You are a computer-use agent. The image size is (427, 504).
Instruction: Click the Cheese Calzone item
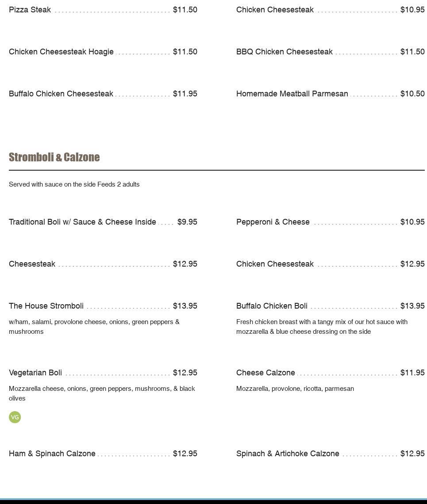pyautogui.click(x=265, y=373)
